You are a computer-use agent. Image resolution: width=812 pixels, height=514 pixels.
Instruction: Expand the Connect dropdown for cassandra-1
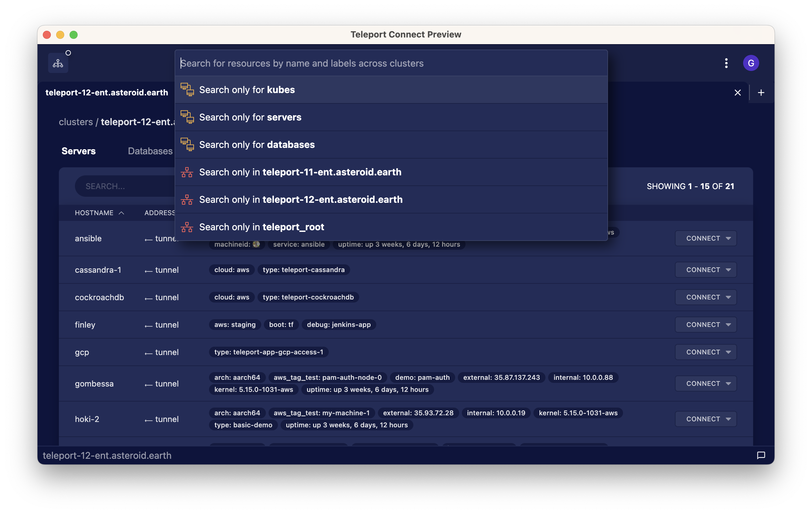[728, 270]
